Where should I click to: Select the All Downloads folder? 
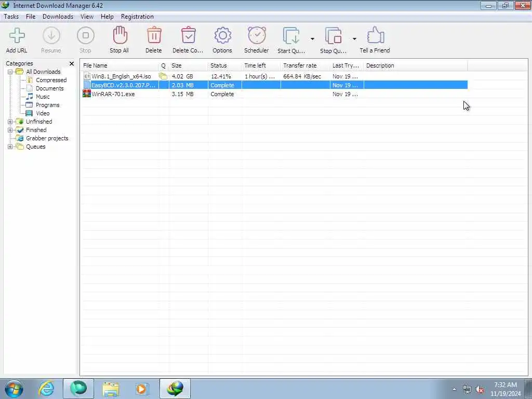click(x=44, y=72)
